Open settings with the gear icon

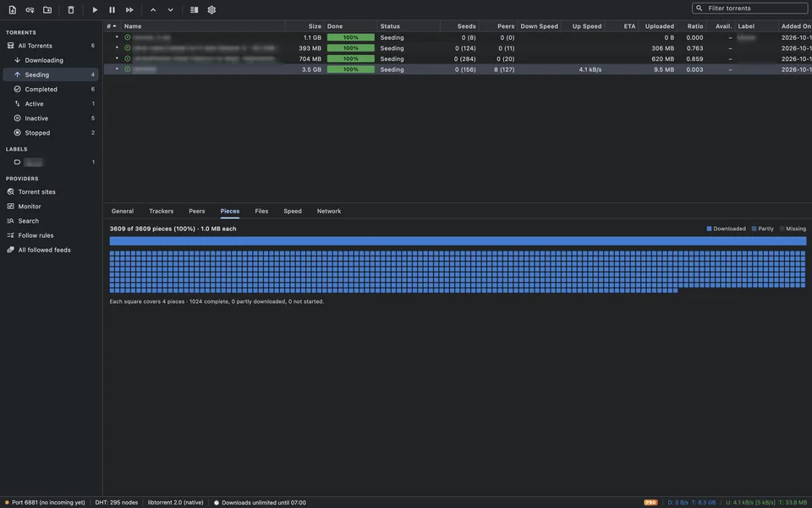pyautogui.click(x=211, y=10)
